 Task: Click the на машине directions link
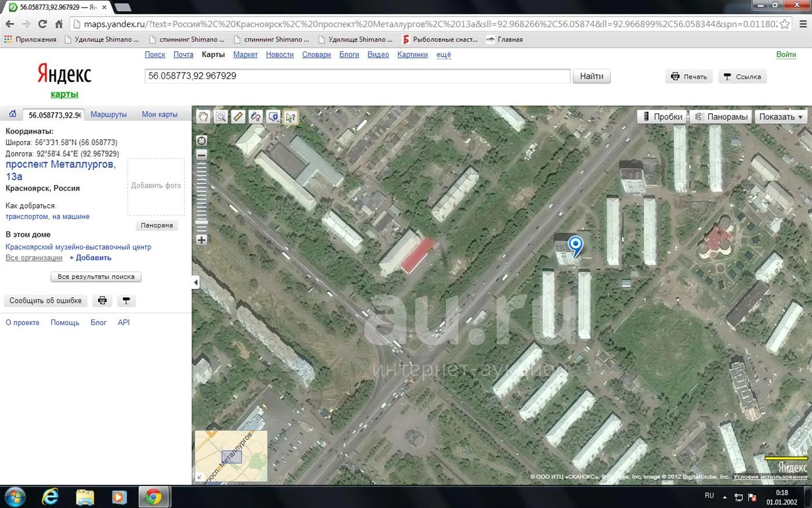tap(71, 217)
